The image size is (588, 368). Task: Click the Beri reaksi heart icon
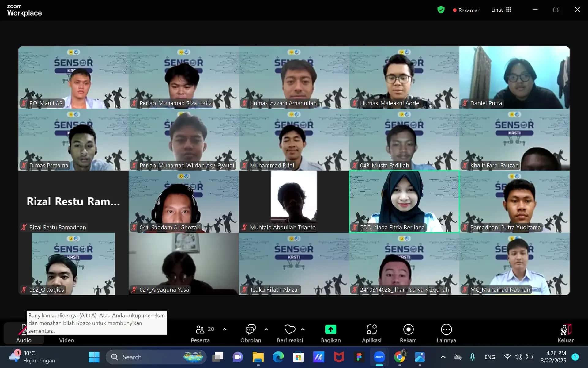290,330
